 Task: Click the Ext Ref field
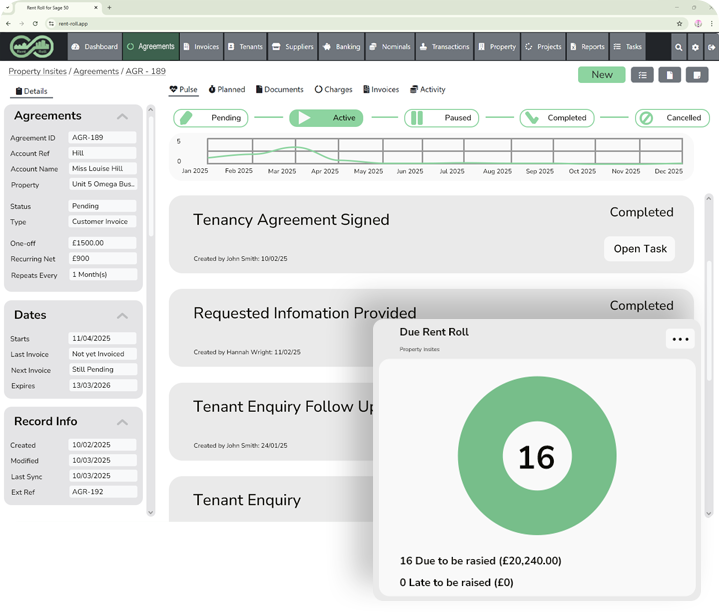(x=102, y=492)
